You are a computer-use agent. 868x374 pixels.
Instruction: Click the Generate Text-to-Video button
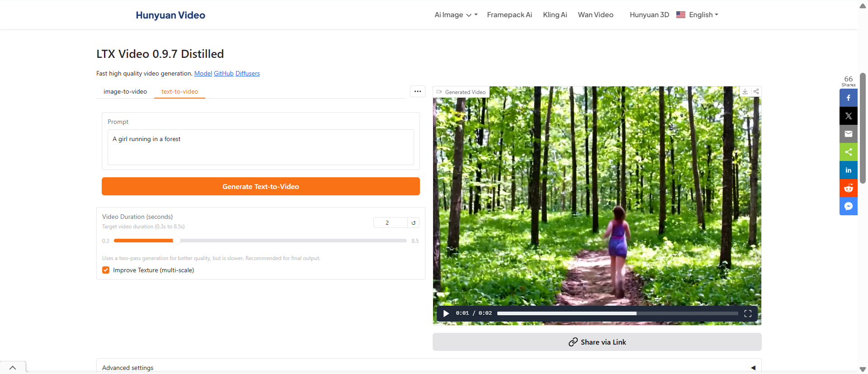click(261, 186)
